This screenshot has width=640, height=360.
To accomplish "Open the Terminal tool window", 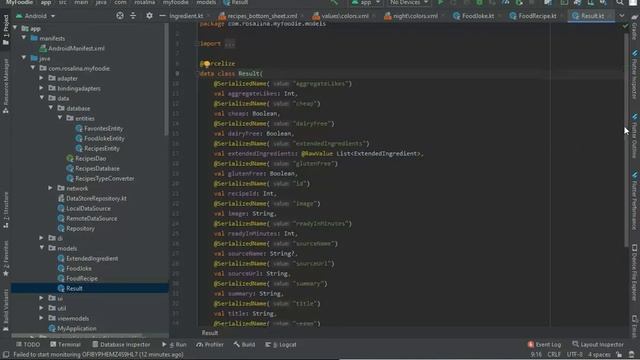I will point(65,344).
